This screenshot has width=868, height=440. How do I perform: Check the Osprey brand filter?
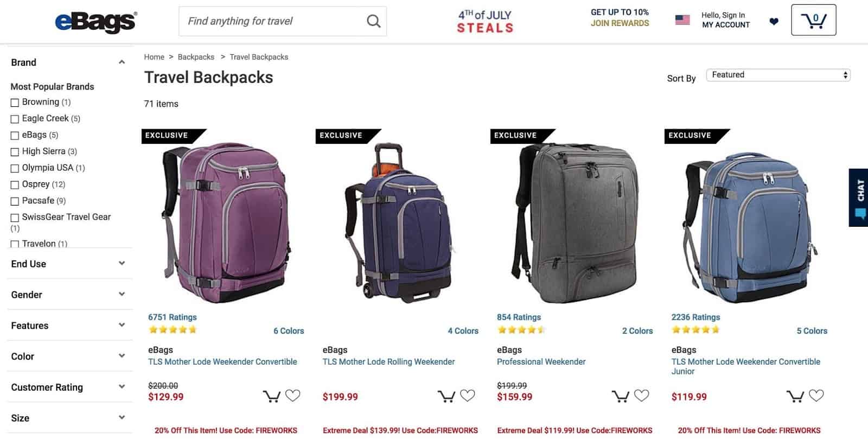click(x=15, y=185)
